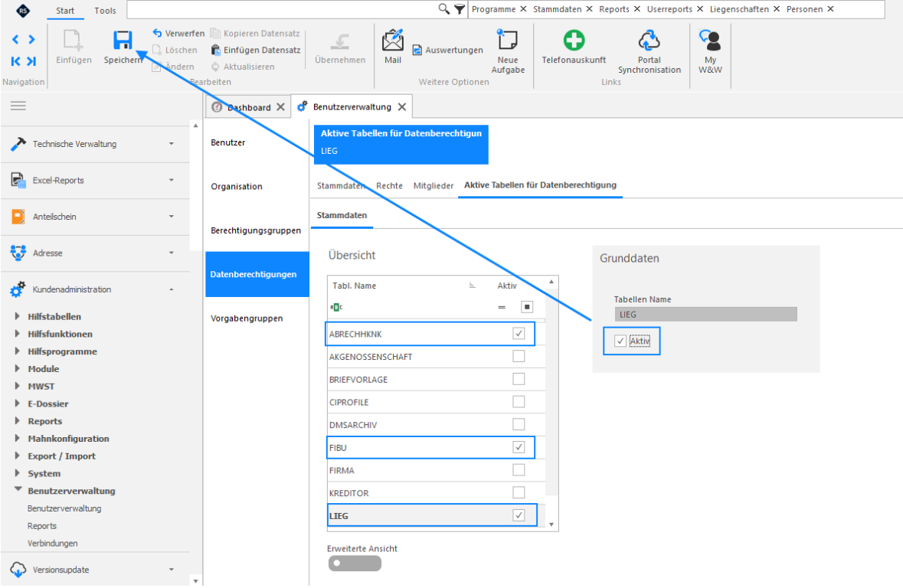Uncheck the FIBU Aktiv checkbox
This screenshot has height=588, width=903.
coord(519,447)
